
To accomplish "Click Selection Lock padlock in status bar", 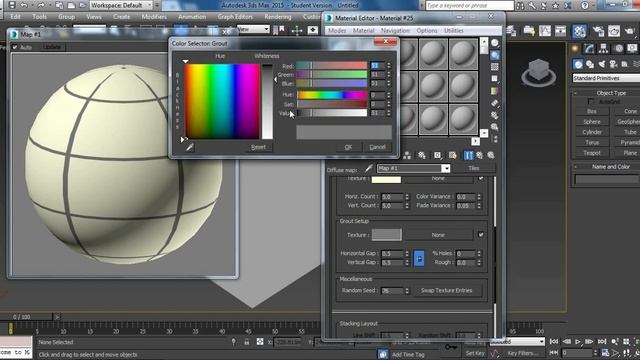I will (x=247, y=342).
